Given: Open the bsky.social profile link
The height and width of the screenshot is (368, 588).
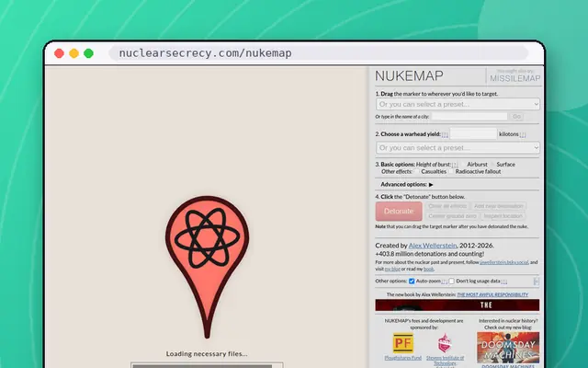Looking at the screenshot, I should click(504, 262).
